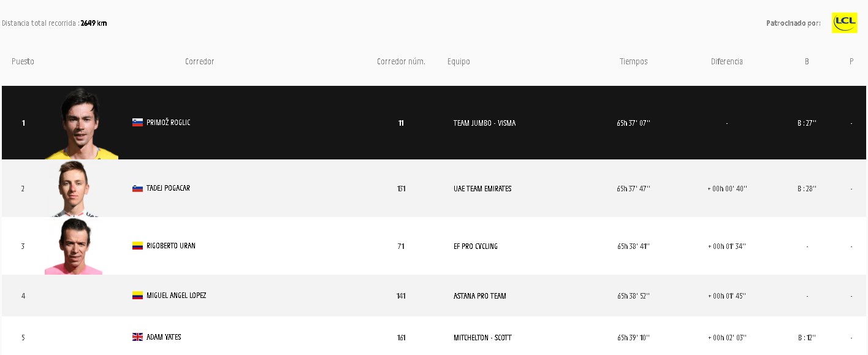868x355 pixels.
Task: Click Slovenian flag beside Primož Roglic
Action: (x=137, y=123)
